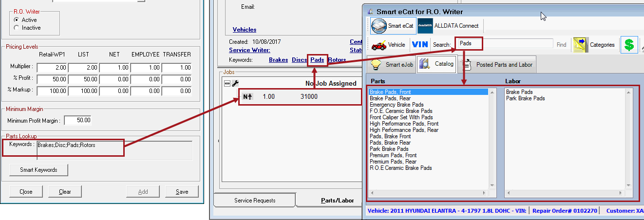Select Premium Pads, Rear part
Viewport: 644px width, 220px height.
tap(393, 162)
